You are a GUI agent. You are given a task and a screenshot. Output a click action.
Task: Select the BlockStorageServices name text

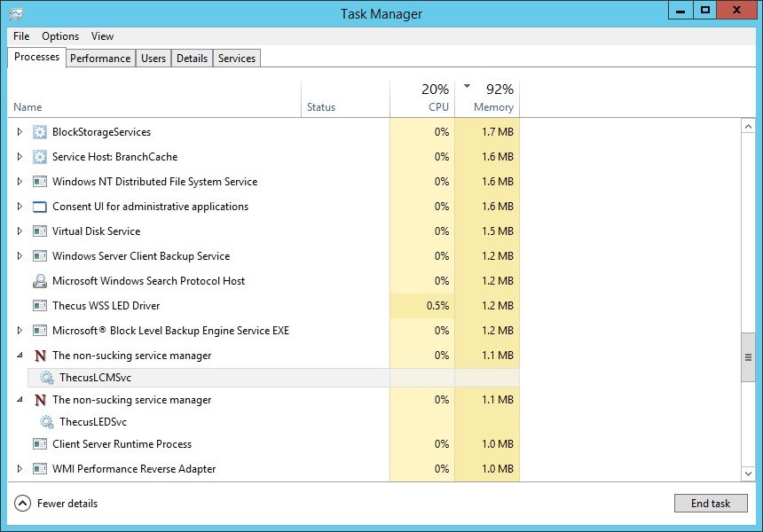click(102, 132)
